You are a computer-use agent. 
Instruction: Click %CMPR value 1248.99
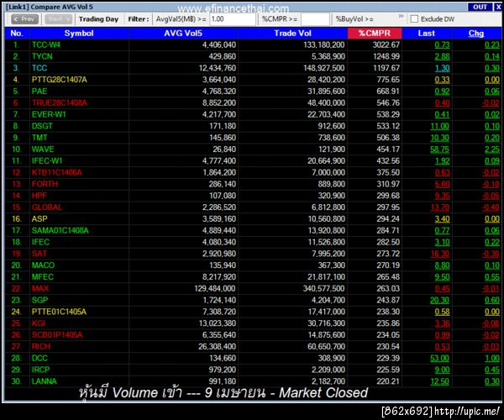coord(386,56)
